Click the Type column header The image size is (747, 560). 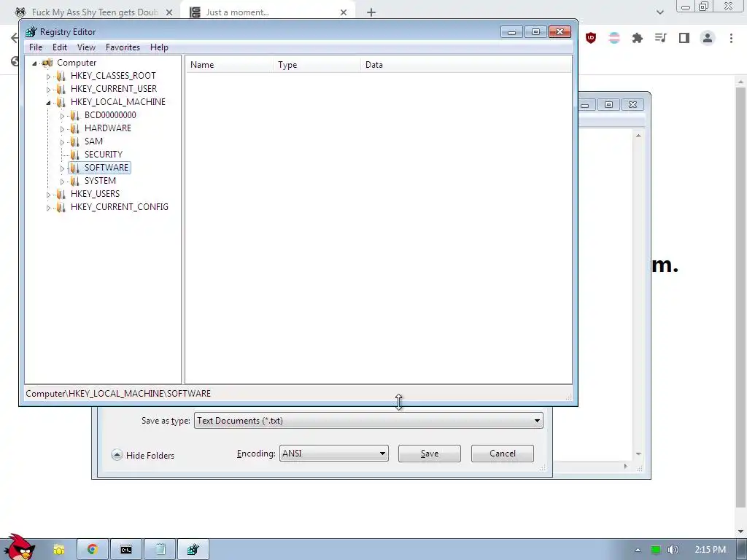(x=318, y=65)
